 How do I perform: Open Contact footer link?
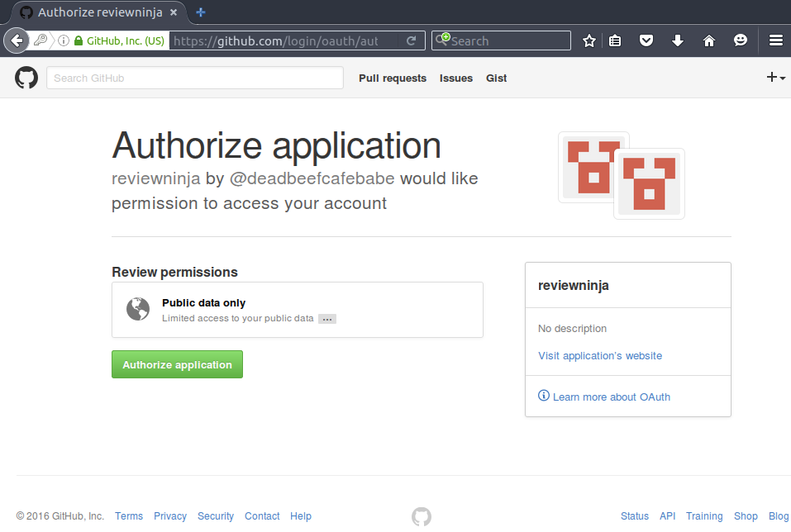(262, 515)
